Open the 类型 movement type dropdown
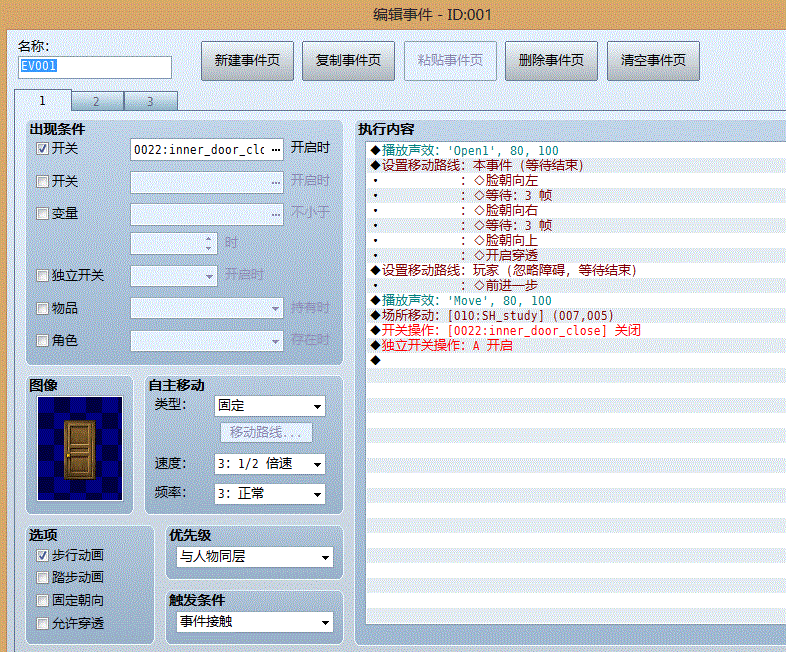The width and height of the screenshot is (786, 652). click(270, 406)
